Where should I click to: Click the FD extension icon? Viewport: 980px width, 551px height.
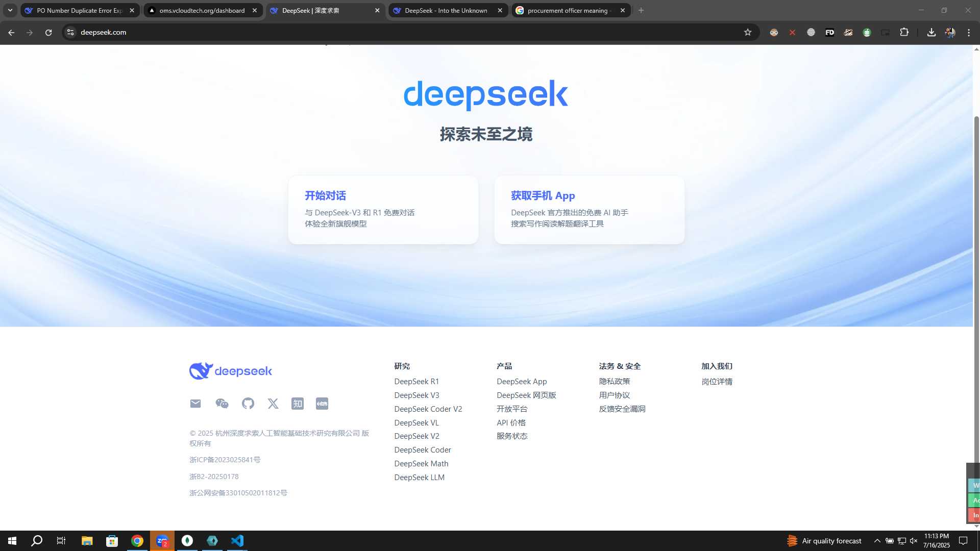tap(830, 32)
